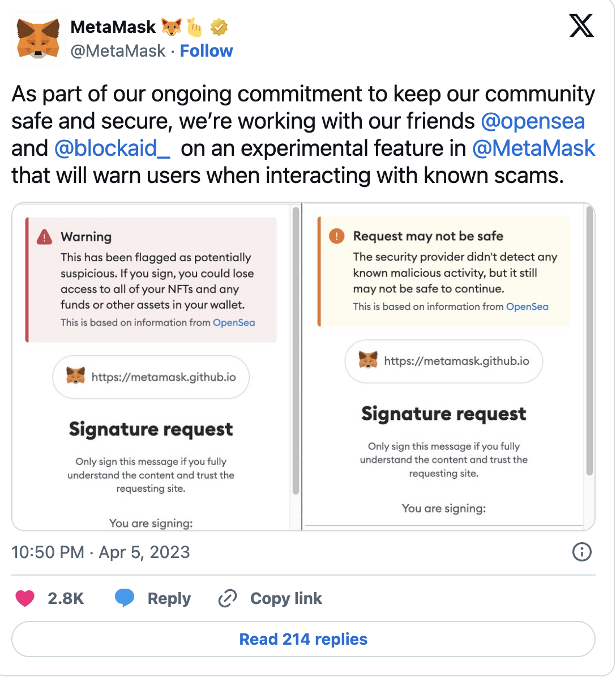Image resolution: width=616 pixels, height=677 pixels.
Task: Click the X logo icon
Action: [581, 26]
